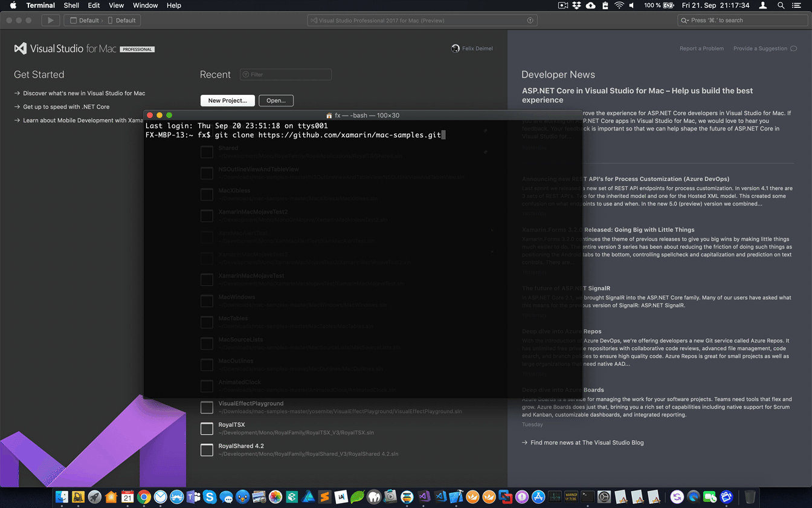Open the Home app in Dock
This screenshot has height=508, width=812.
[x=111, y=497]
